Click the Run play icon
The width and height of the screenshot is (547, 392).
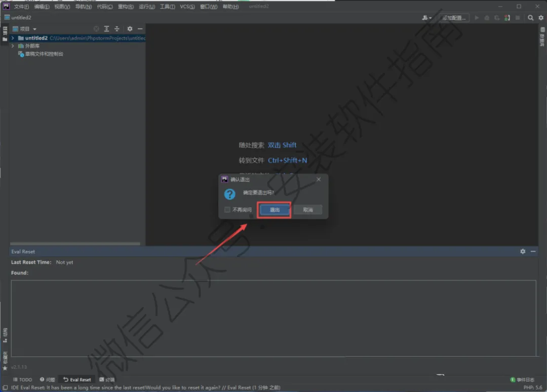[x=477, y=18]
